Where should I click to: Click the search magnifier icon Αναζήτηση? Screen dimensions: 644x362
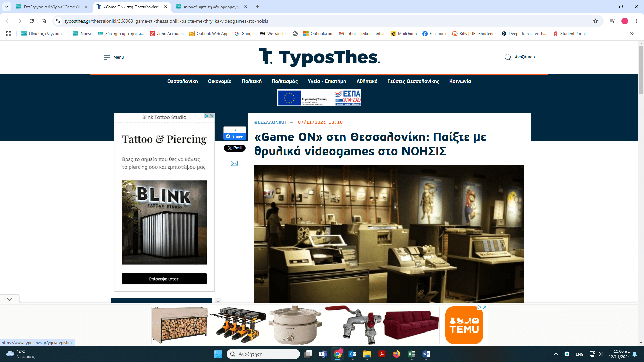[508, 57]
